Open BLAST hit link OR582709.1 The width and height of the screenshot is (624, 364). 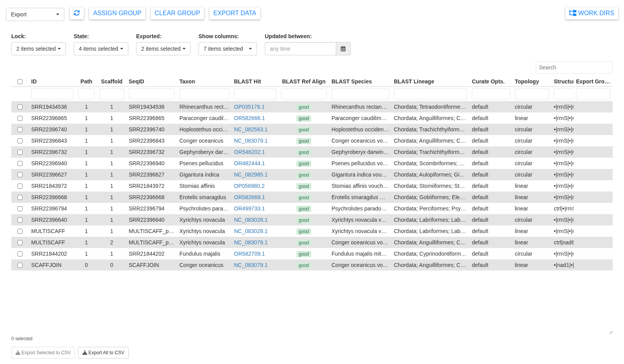pyautogui.click(x=249, y=254)
